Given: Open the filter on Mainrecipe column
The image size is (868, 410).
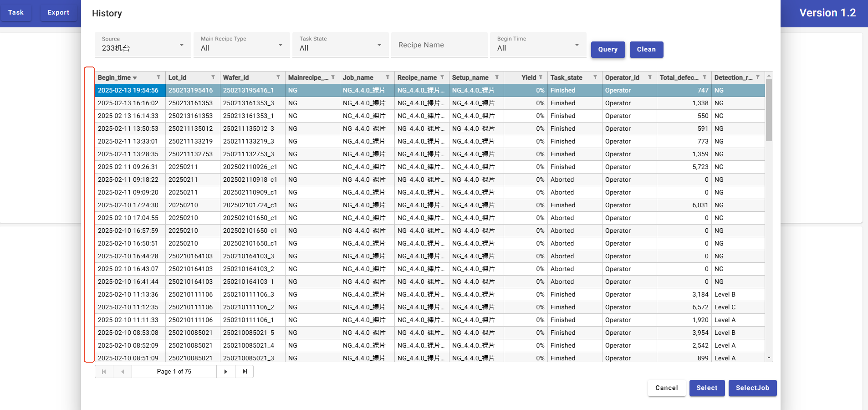Looking at the screenshot, I should click(333, 77).
